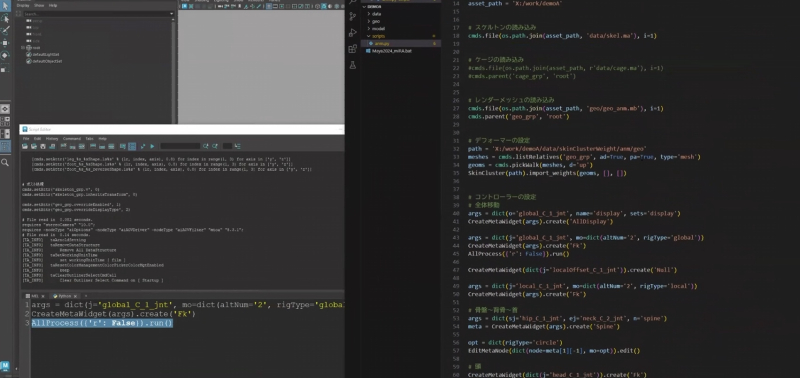Screen dimensions: 800x378
Task: Click Script Editor show both panes icon
Action: click(111, 146)
